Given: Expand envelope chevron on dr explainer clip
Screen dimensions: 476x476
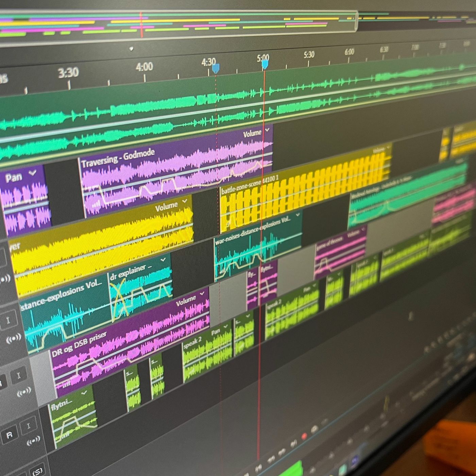Looking at the screenshot, I should pos(163,260).
